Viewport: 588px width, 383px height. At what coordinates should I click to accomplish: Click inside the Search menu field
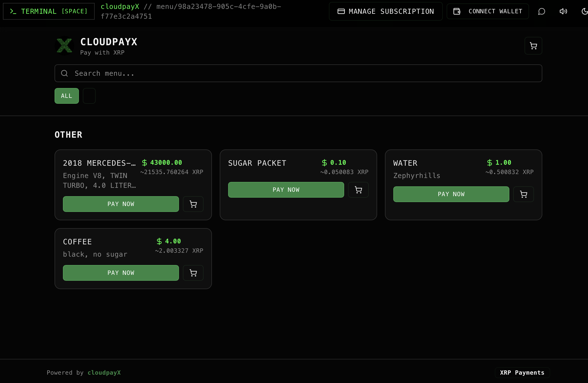198,73
